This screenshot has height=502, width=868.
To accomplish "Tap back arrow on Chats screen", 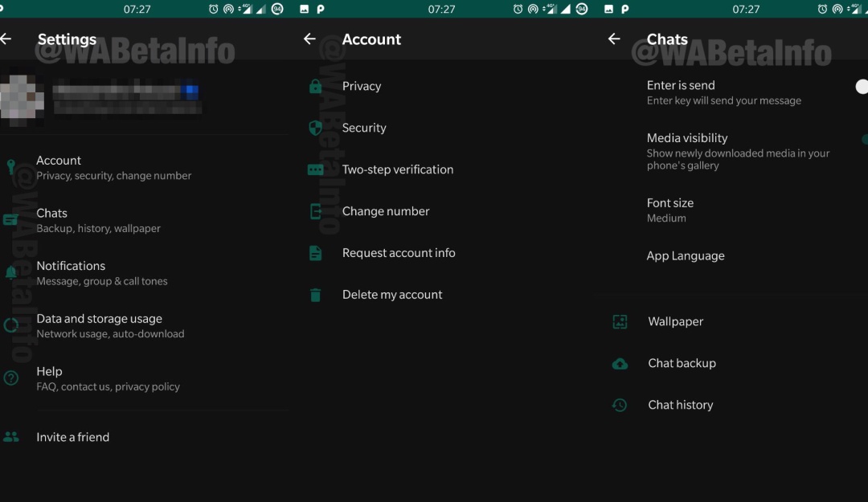I will 614,39.
